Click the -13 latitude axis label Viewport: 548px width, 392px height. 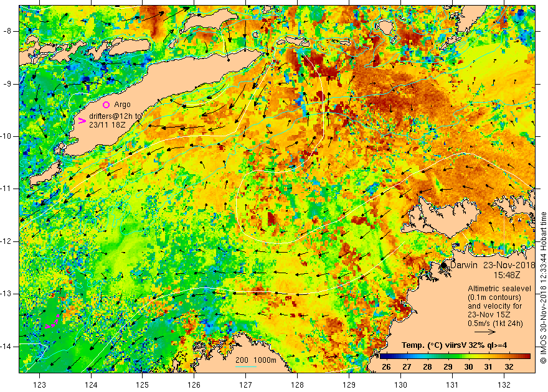(6, 294)
